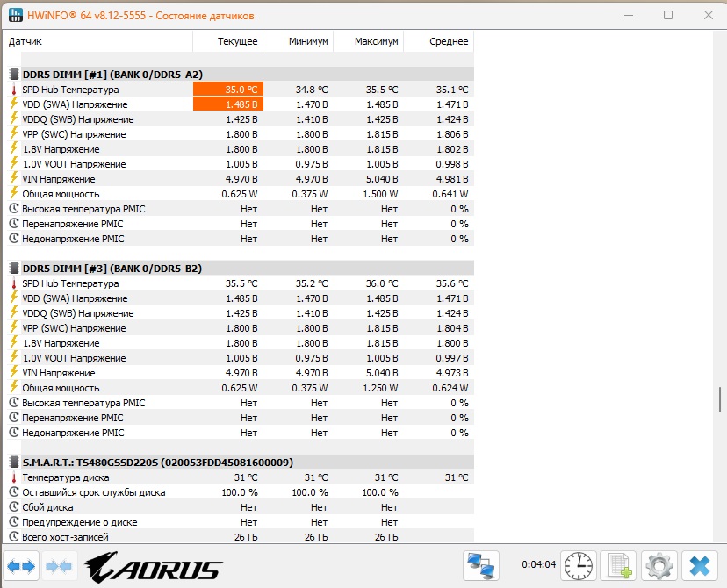Click the 26 ГБ current host writes value
727x588 pixels.
[246, 537]
